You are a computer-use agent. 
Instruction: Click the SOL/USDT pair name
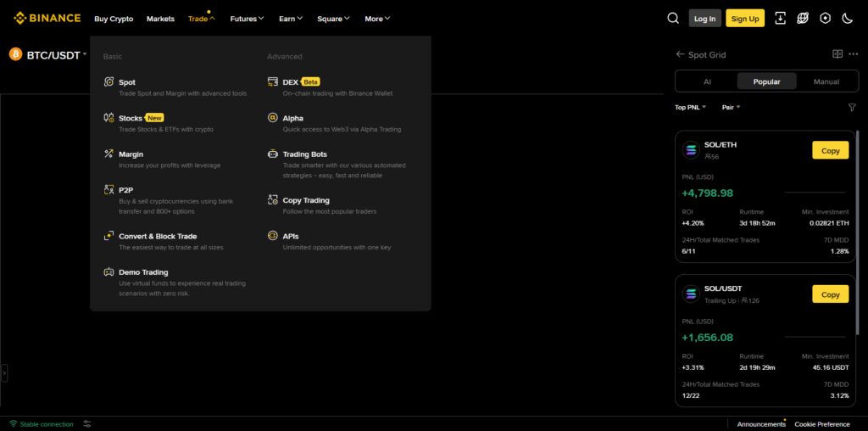tap(723, 288)
